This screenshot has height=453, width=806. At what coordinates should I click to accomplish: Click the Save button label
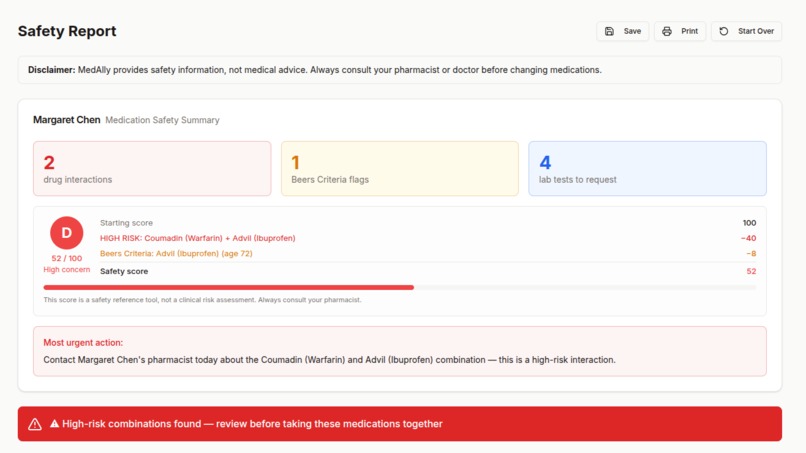632,31
